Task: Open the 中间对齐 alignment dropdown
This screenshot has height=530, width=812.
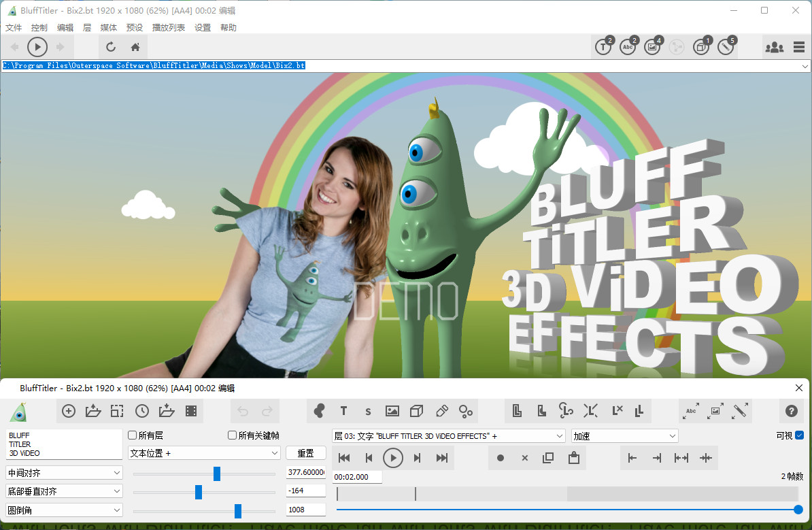Action: [64, 473]
